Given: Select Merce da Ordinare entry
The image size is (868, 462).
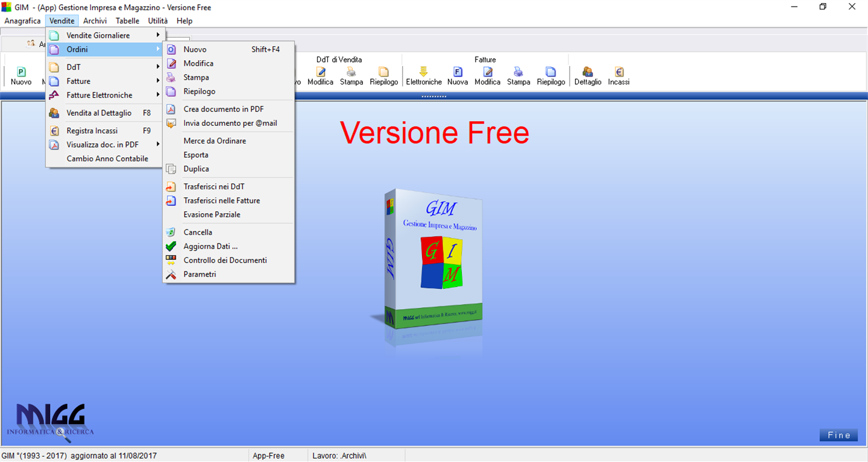Looking at the screenshot, I should [x=228, y=141].
